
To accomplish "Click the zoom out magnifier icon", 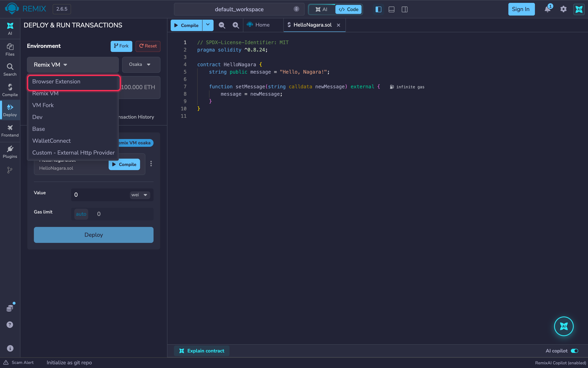I will (222, 25).
